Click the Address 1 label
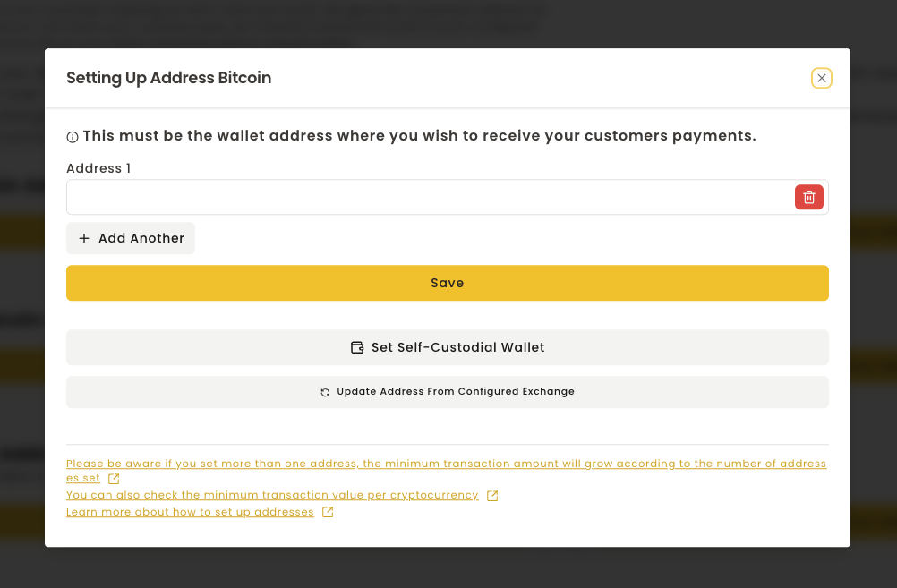The height and width of the screenshot is (588, 897). (x=98, y=168)
